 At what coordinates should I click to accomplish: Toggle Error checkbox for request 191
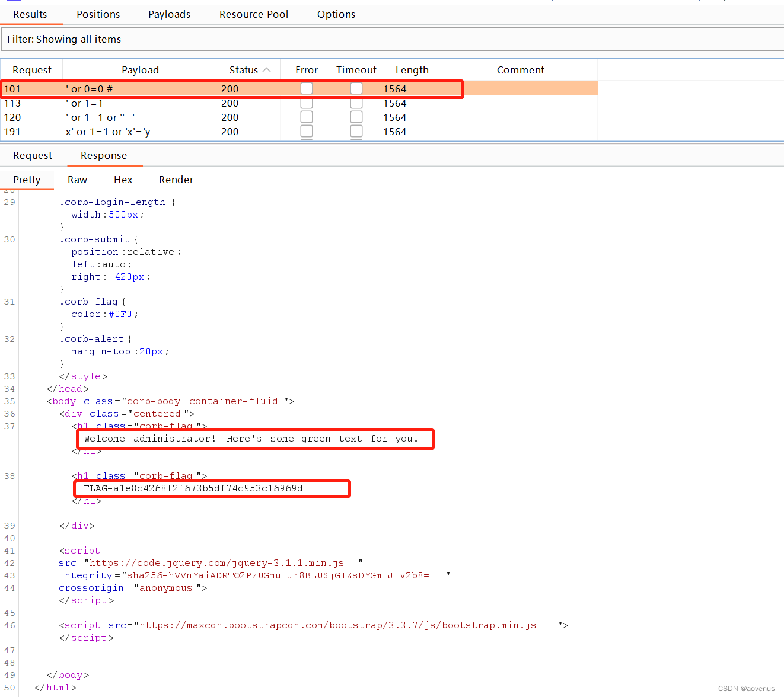[307, 132]
